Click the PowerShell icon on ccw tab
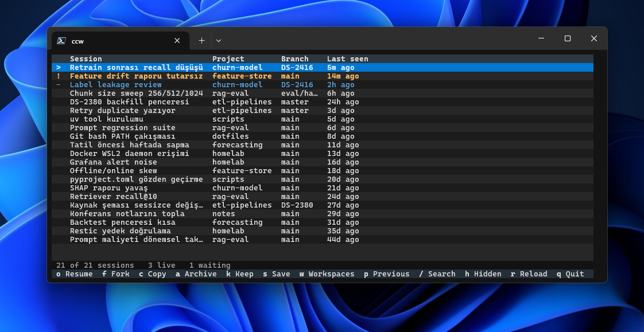Image resolution: width=644 pixels, height=332 pixels. pos(61,41)
